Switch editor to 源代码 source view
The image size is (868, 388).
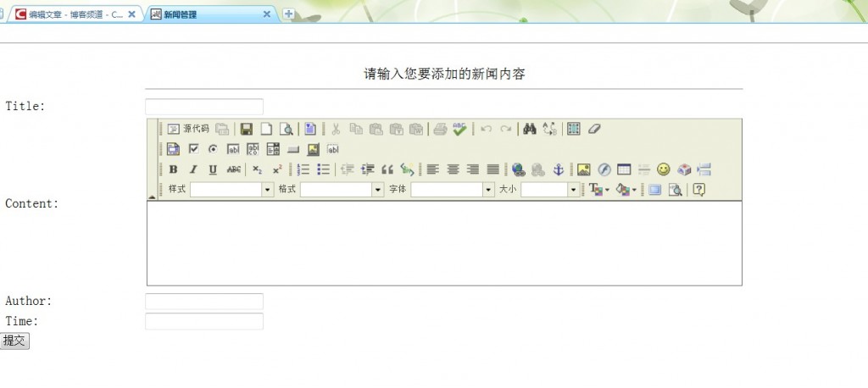188,129
